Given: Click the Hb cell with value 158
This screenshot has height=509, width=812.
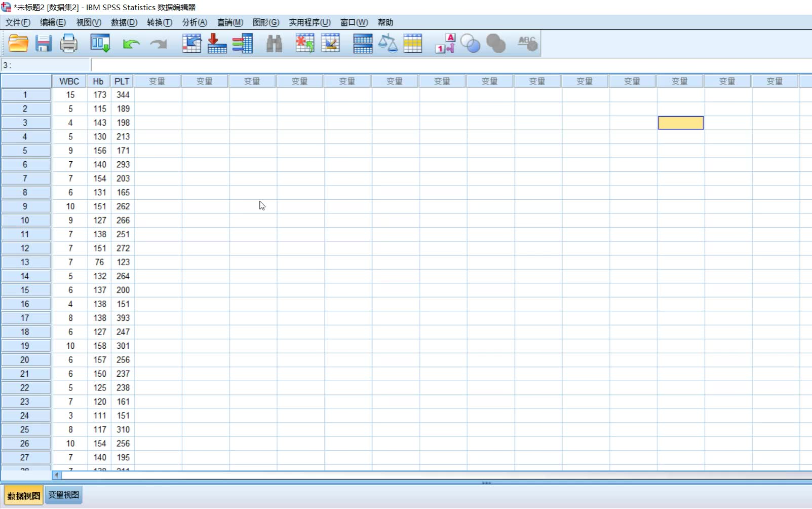Looking at the screenshot, I should pos(98,346).
